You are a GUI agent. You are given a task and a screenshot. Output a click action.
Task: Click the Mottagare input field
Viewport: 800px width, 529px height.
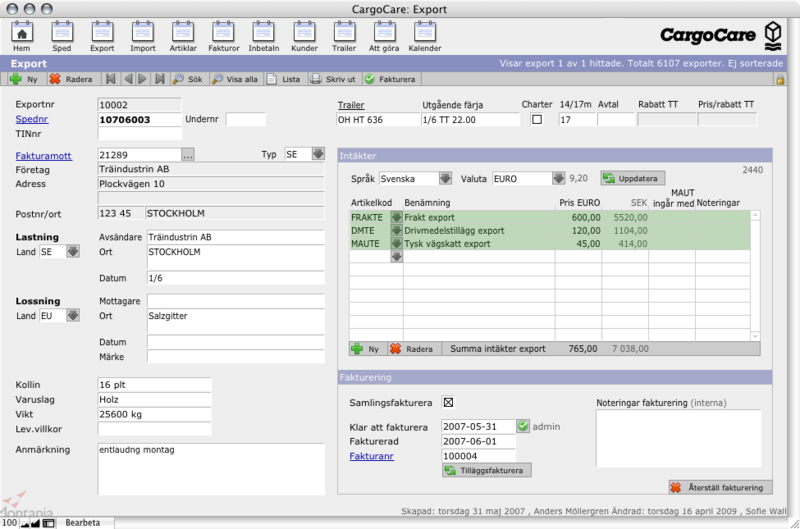point(236,301)
